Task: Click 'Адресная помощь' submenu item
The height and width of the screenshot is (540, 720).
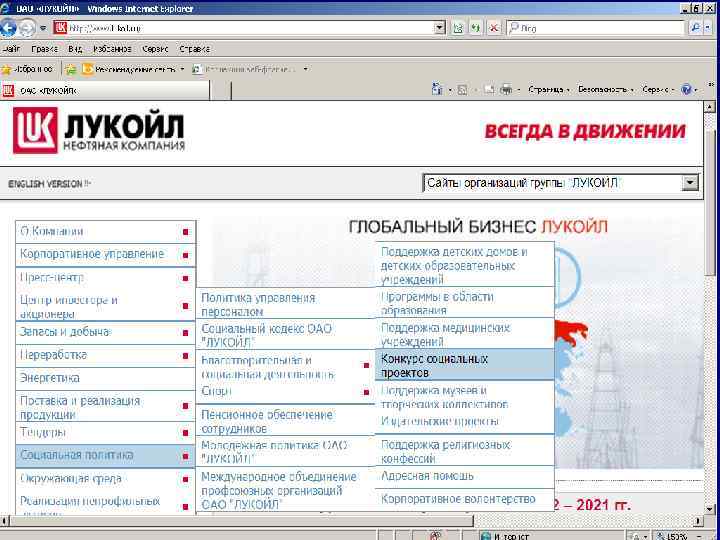Action: tap(465, 477)
